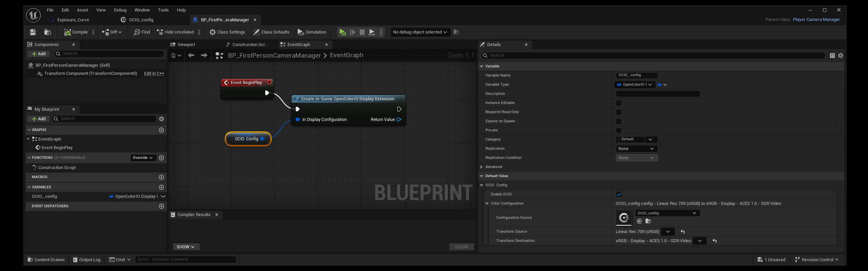The image size is (868, 271).
Task: Collapse the VARIABLES section
Action: pyautogui.click(x=29, y=187)
